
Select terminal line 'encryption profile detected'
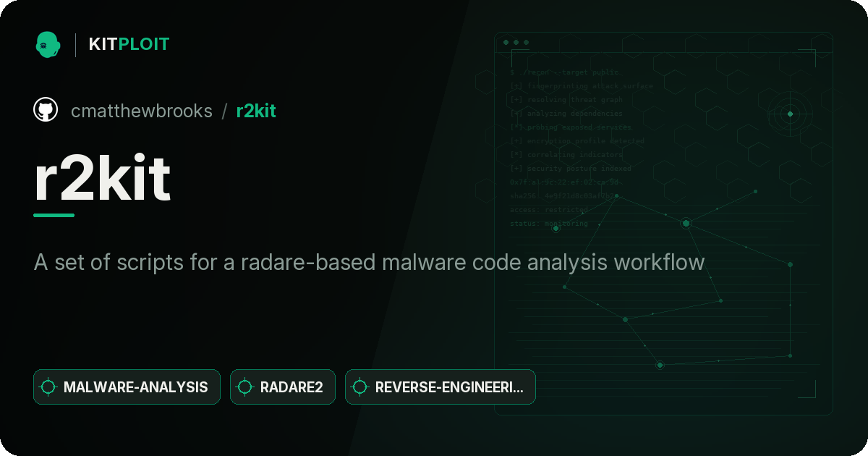(x=576, y=141)
